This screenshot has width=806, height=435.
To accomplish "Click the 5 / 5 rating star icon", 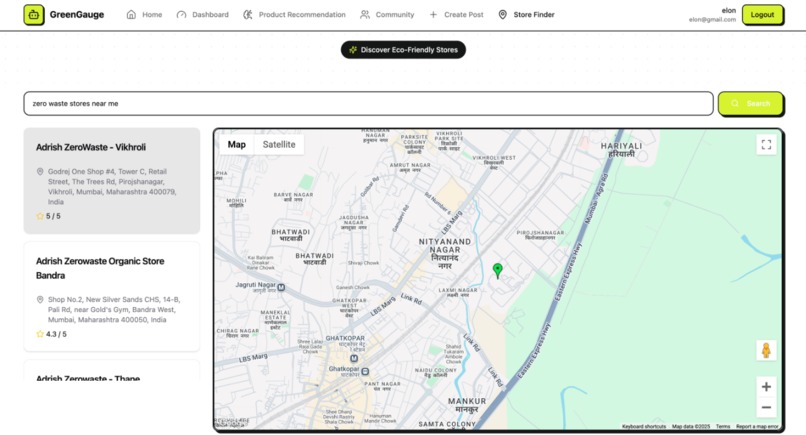I will pyautogui.click(x=40, y=216).
